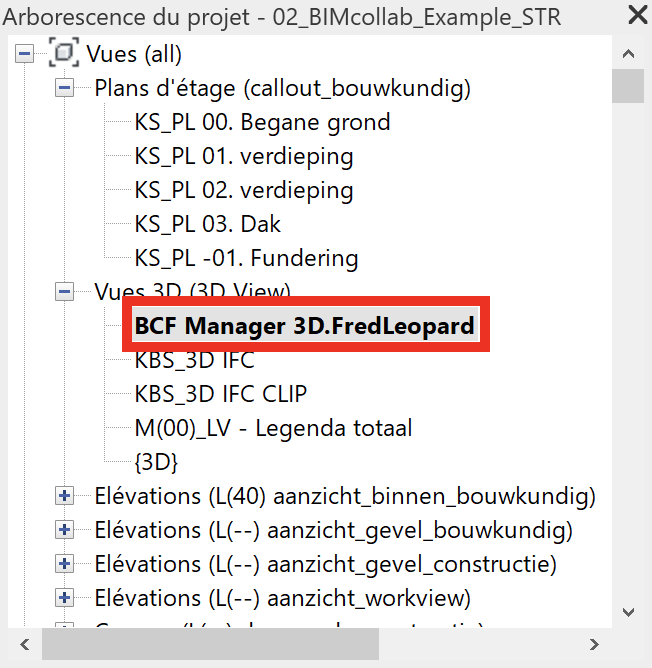Screen dimensions: 652x668
Task: Expand Elévations aanzicht_gevel_bouwkundig node
Action: [64, 530]
